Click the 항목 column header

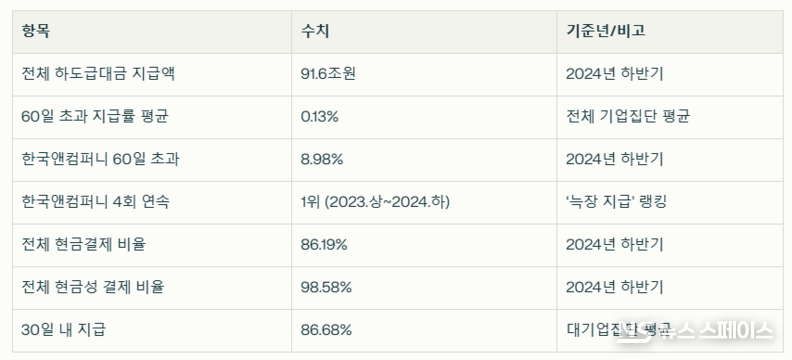(36, 31)
